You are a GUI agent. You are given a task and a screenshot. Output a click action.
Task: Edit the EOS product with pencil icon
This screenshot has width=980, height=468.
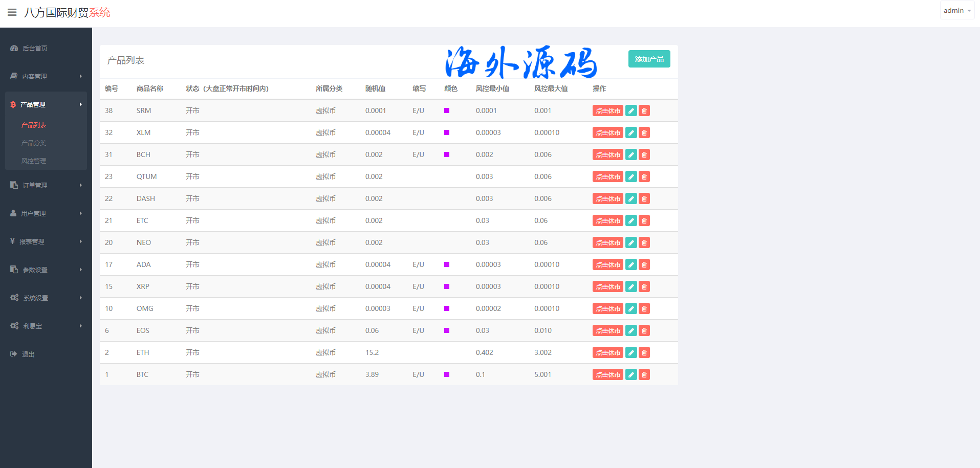631,330
